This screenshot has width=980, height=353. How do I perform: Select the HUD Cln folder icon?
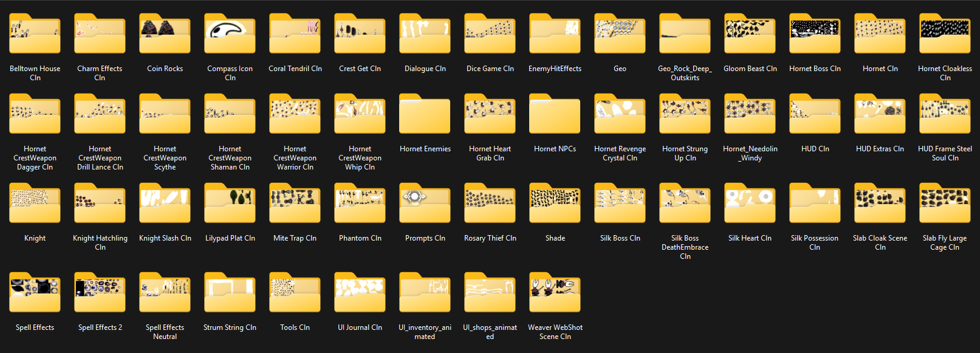pyautogui.click(x=815, y=114)
